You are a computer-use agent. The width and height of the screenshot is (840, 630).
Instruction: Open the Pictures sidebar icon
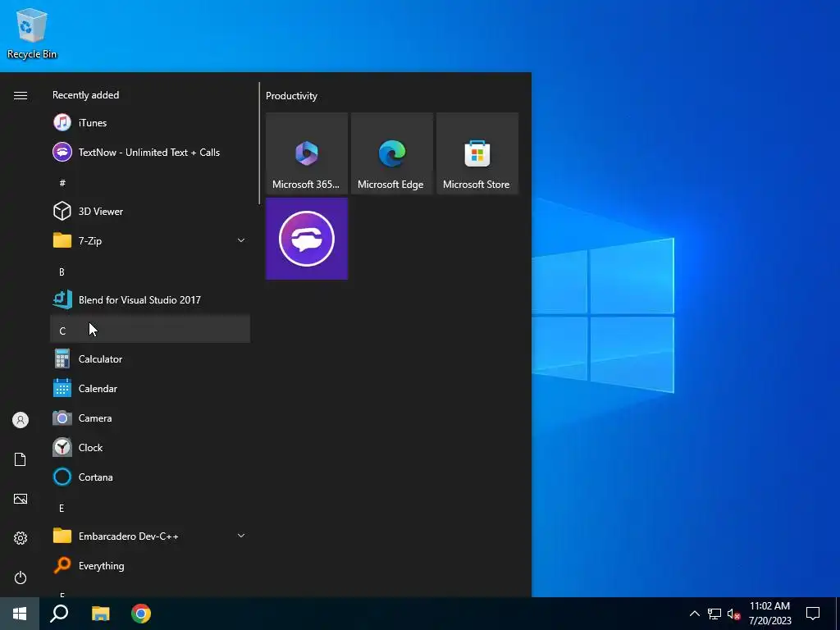click(21, 499)
